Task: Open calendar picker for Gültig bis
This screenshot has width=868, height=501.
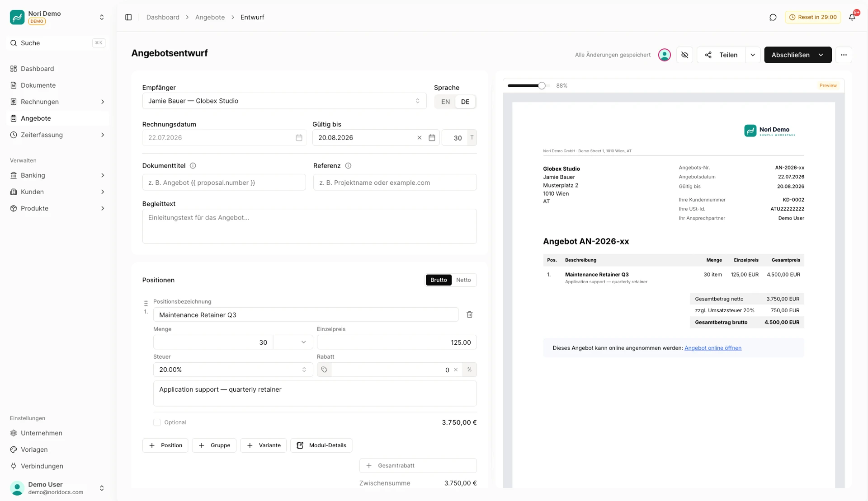Action: tap(432, 138)
